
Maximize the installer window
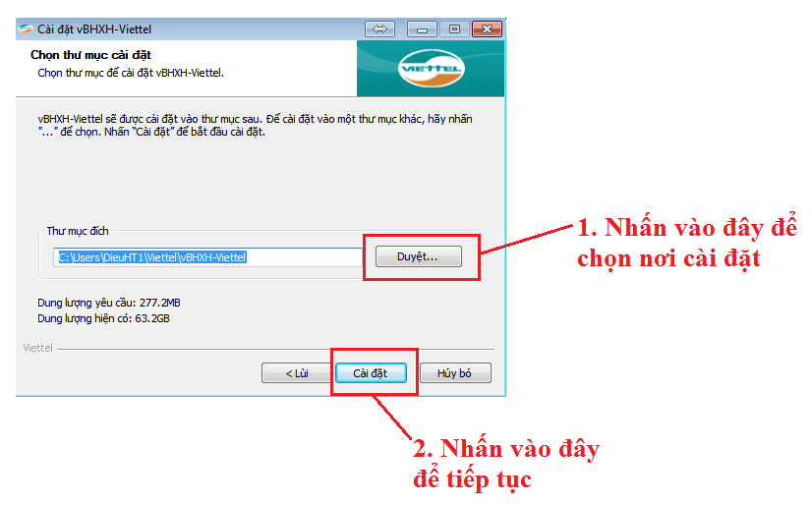click(x=453, y=28)
